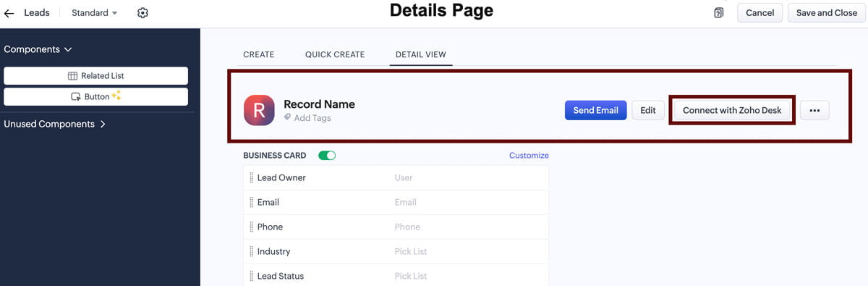868x286 pixels.
Task: Click the Customize link
Action: pos(529,156)
